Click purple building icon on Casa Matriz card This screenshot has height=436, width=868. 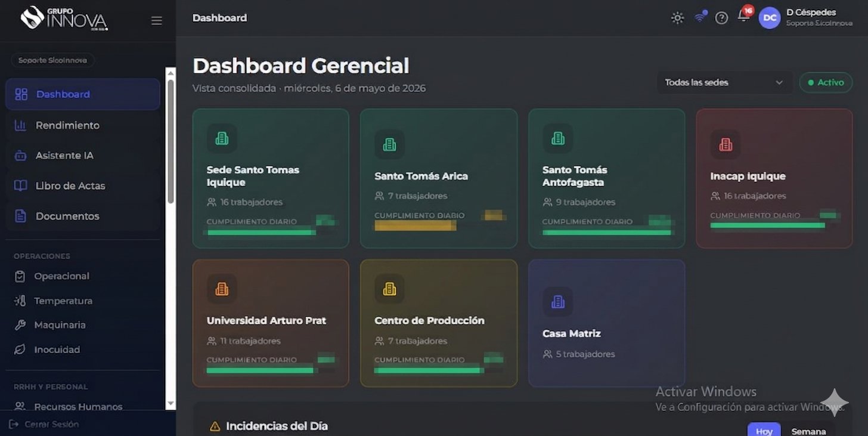[x=557, y=302]
